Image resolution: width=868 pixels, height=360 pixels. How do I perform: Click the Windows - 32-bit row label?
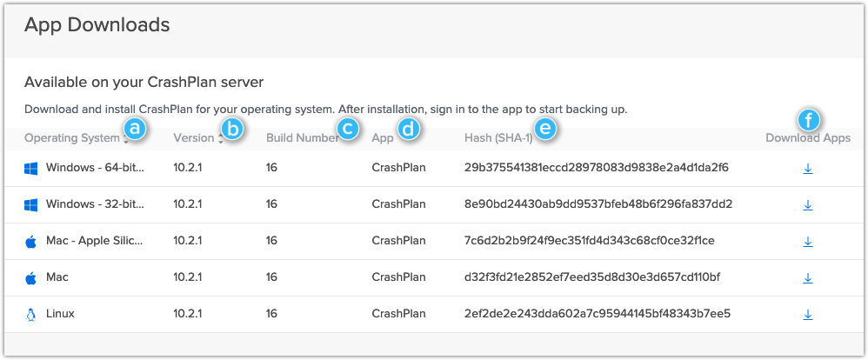pyautogui.click(x=95, y=204)
